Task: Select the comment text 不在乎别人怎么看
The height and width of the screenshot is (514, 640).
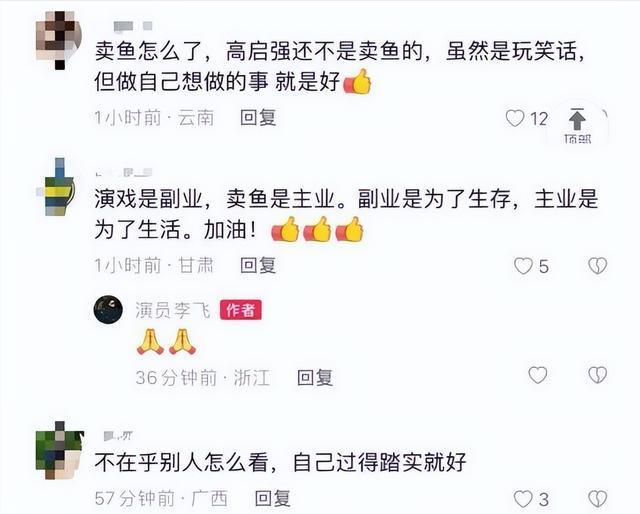Action: [181, 463]
